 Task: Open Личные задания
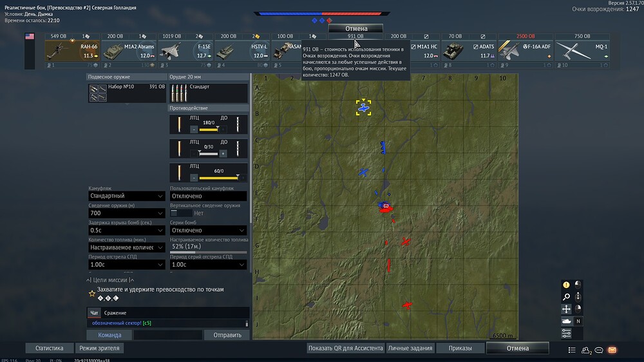pos(410,348)
